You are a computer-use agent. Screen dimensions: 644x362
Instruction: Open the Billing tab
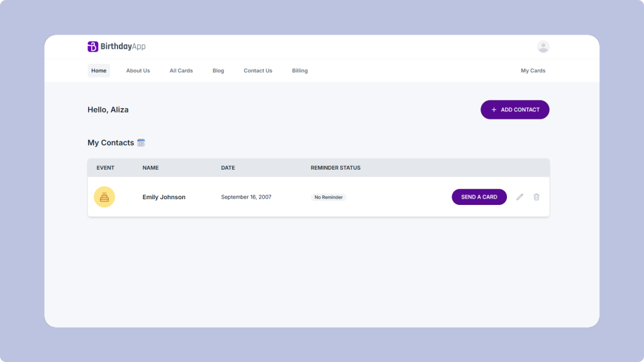pyautogui.click(x=300, y=70)
